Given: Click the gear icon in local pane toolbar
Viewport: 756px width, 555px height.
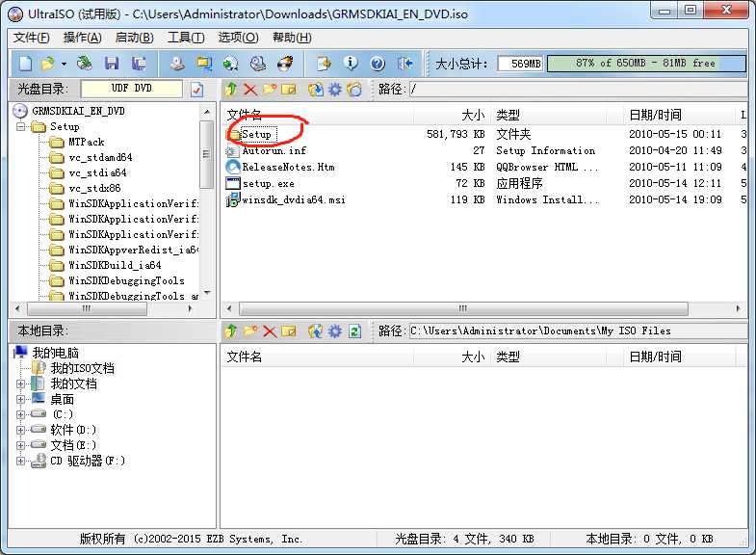Looking at the screenshot, I should pos(334,331).
